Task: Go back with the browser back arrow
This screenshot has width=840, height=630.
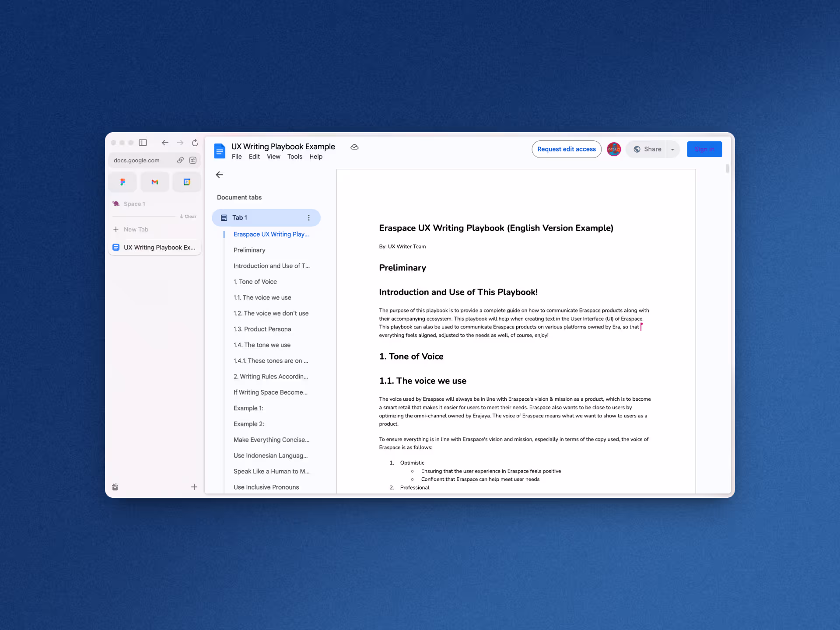Action: (x=165, y=143)
